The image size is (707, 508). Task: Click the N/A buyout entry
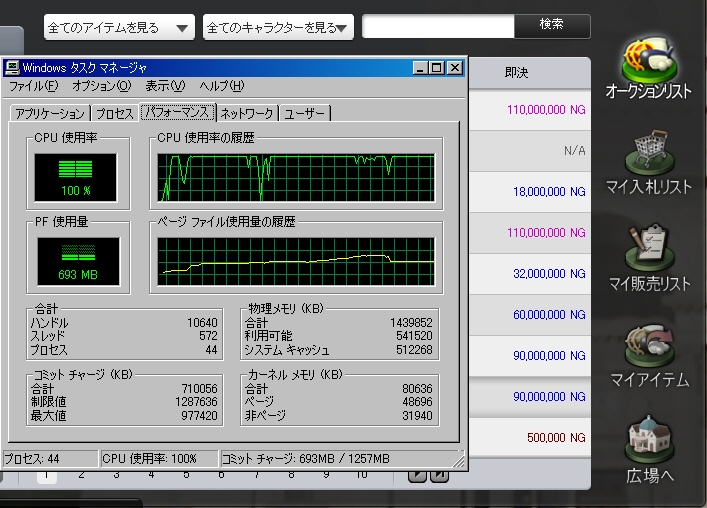pyautogui.click(x=574, y=151)
